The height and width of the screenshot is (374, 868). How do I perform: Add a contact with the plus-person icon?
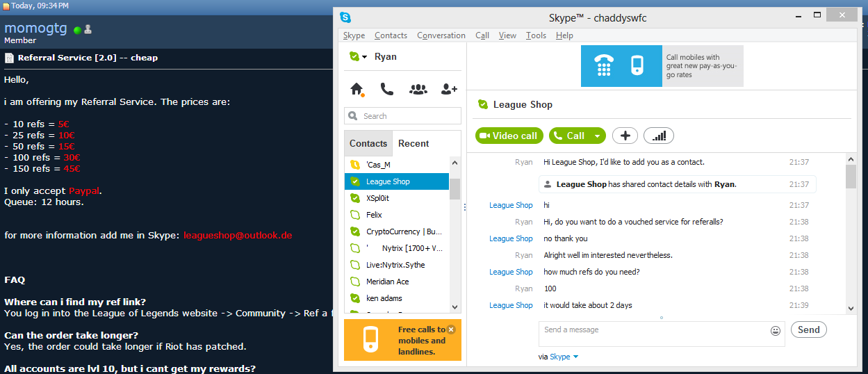click(x=450, y=89)
